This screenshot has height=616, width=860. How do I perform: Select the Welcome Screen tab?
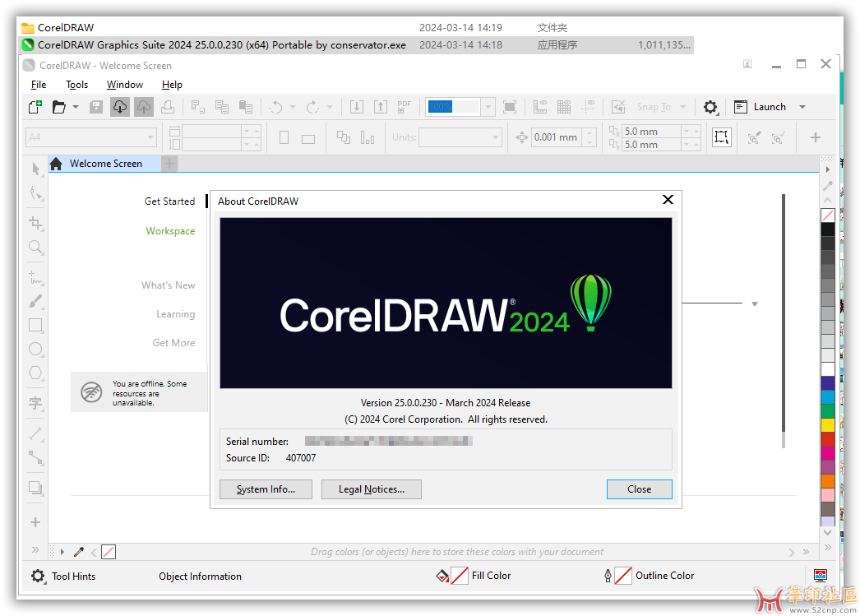(x=104, y=164)
